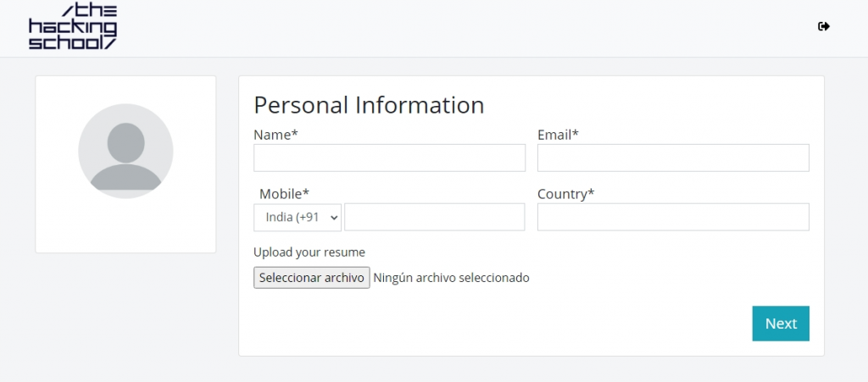The image size is (868, 382).
Task: Open The Hacking School logo link
Action: point(73,27)
